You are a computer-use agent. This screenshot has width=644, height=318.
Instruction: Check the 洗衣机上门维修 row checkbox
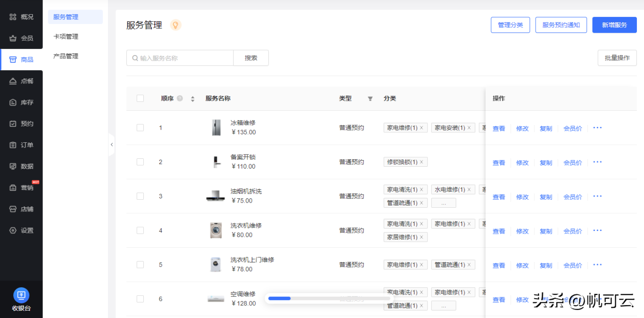pyautogui.click(x=140, y=265)
